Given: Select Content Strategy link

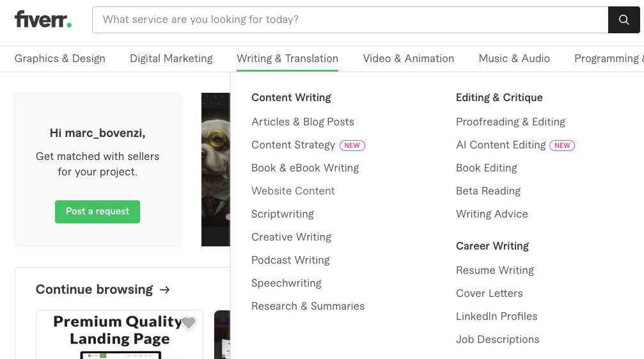Looking at the screenshot, I should pyautogui.click(x=294, y=145).
